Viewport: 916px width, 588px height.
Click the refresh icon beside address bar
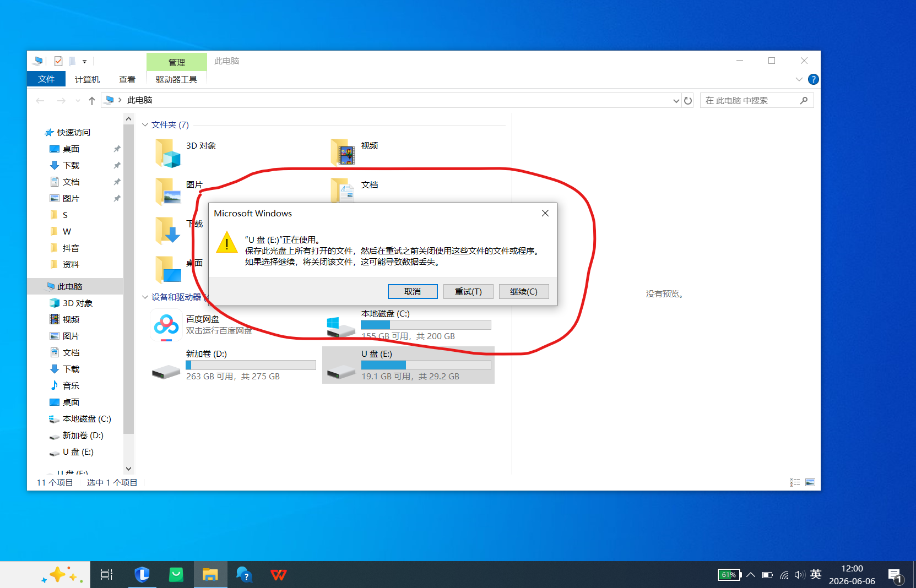(688, 100)
